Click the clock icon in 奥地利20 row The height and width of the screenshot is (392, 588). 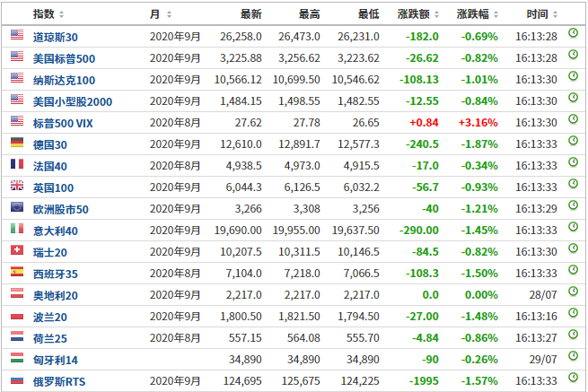[x=573, y=292]
